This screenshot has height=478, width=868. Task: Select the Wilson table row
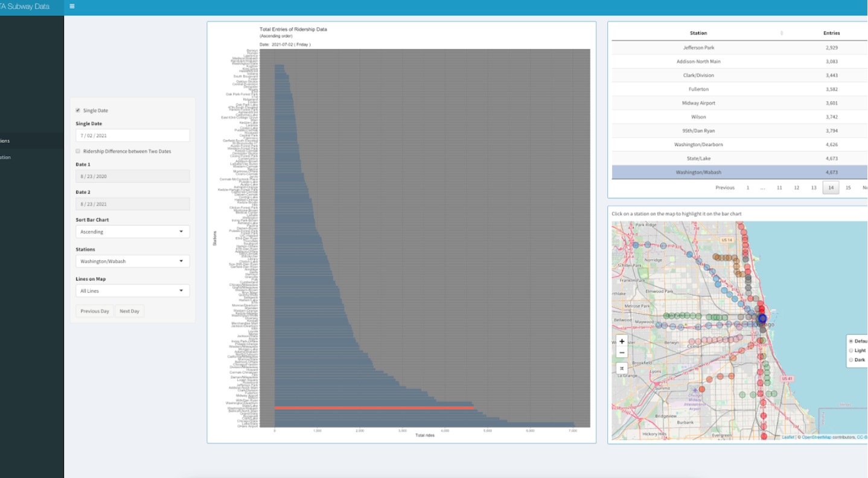point(740,116)
